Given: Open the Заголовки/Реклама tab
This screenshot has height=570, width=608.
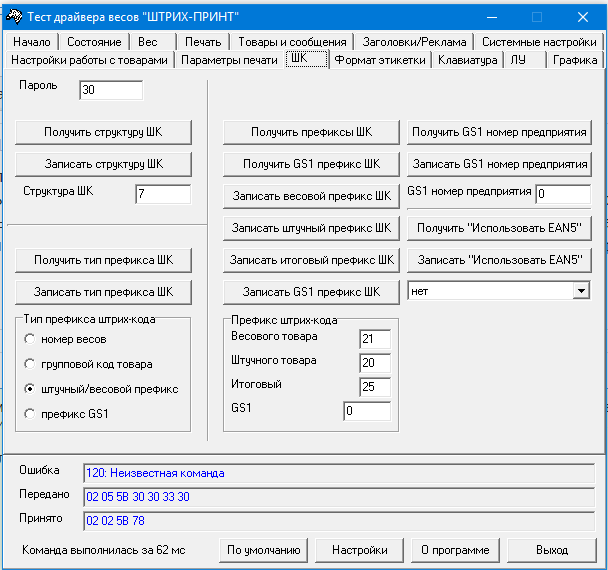Looking at the screenshot, I should coord(414,41).
